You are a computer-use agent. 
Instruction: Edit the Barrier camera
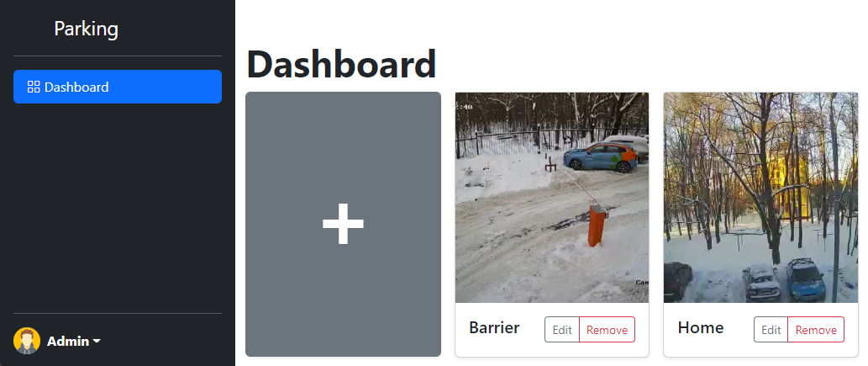coord(562,330)
